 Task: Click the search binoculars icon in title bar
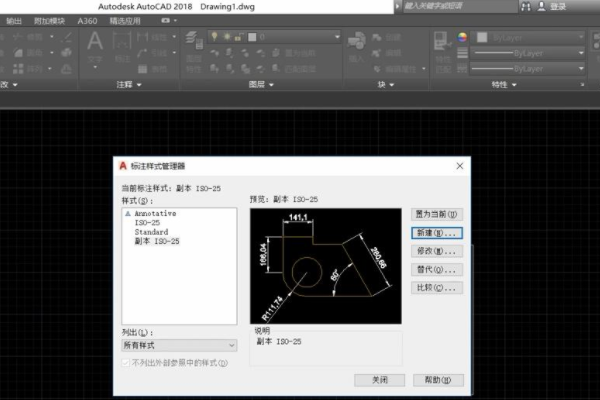[527, 5]
